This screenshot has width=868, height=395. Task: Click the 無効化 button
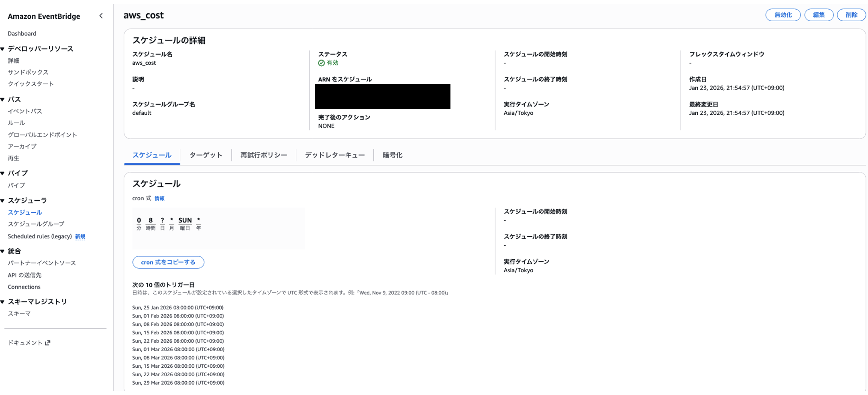click(x=783, y=15)
